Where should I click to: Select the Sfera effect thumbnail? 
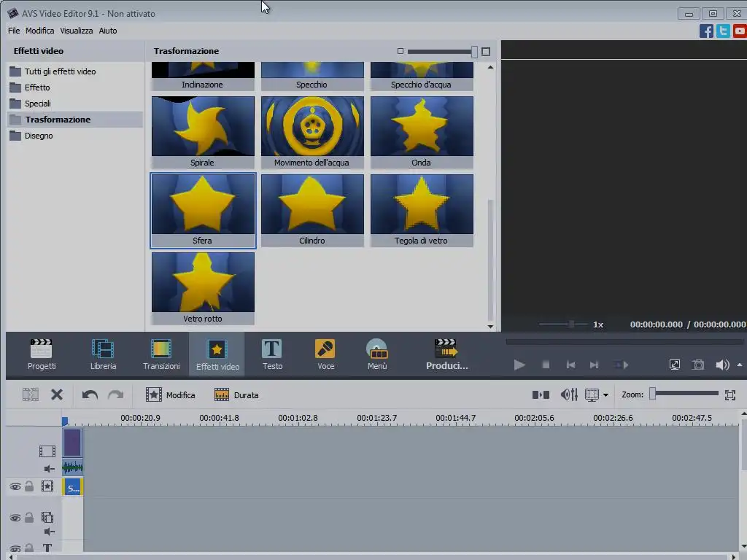tap(203, 211)
